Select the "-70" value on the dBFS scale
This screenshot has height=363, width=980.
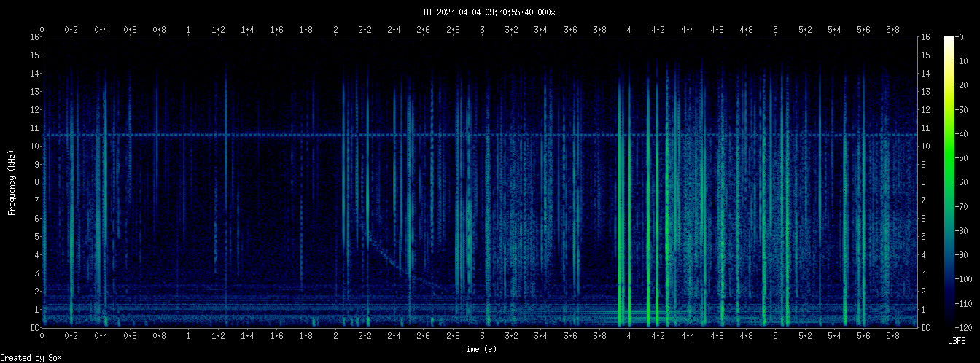963,207
